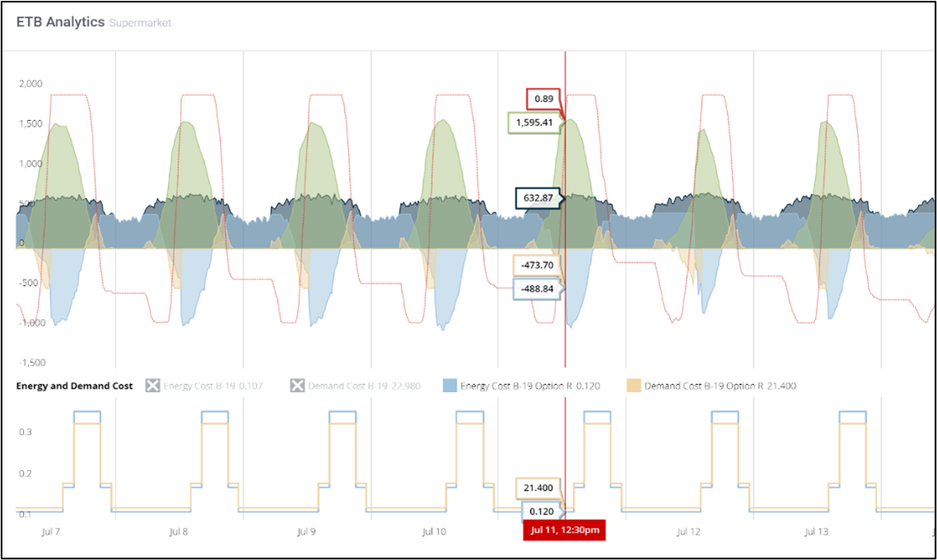Click the -1,500 y-axis label
Image resolution: width=937 pixels, height=560 pixels.
(32, 362)
